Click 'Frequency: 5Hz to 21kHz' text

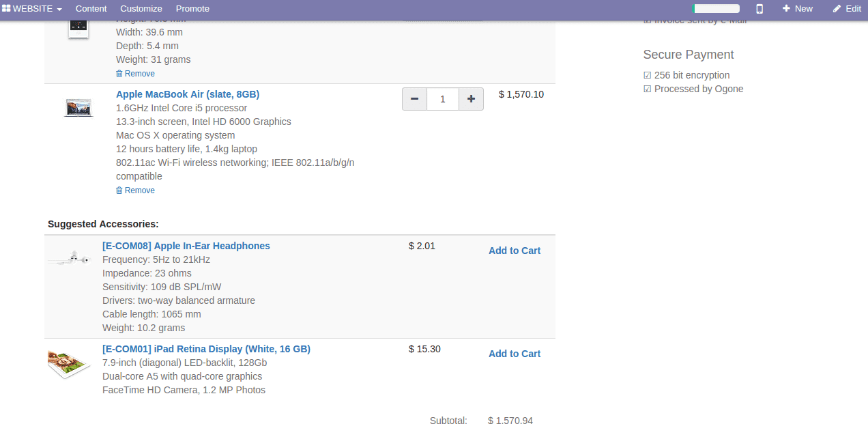pyautogui.click(x=156, y=259)
